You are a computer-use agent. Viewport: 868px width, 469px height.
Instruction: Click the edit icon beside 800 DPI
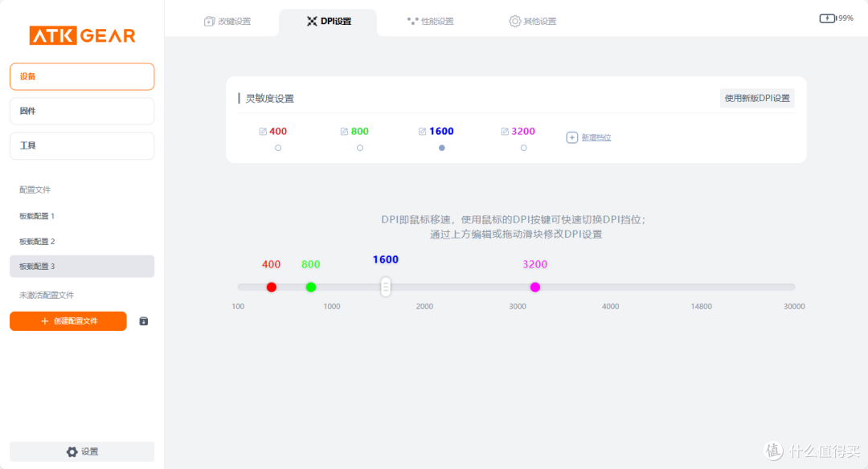point(344,132)
